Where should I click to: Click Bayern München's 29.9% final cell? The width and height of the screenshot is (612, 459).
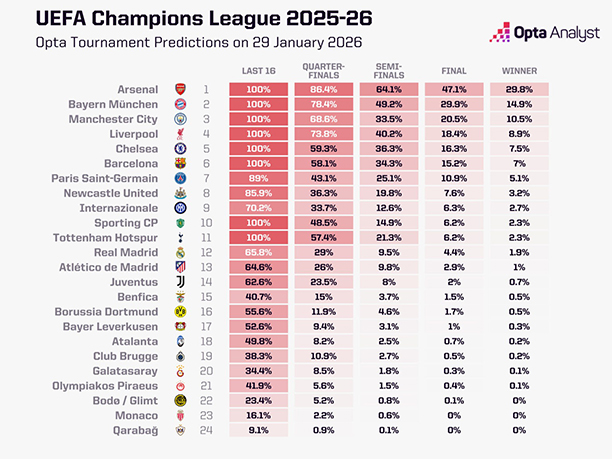point(455,104)
